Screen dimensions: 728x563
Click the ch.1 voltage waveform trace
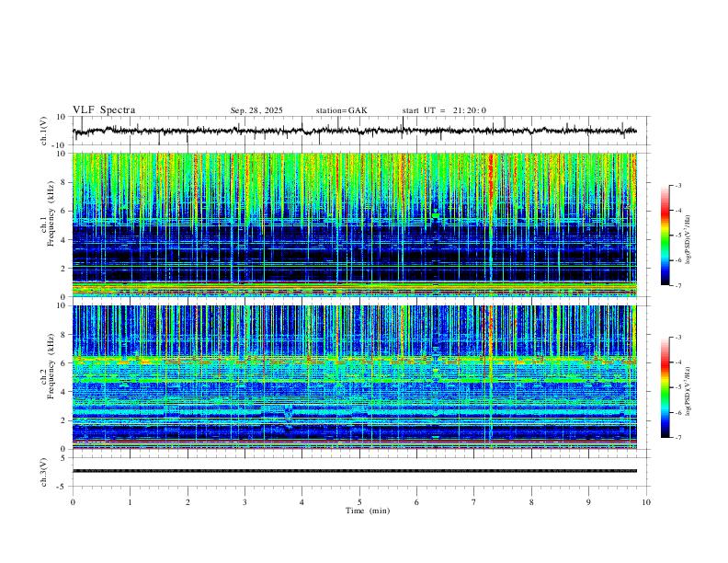[x=355, y=131]
